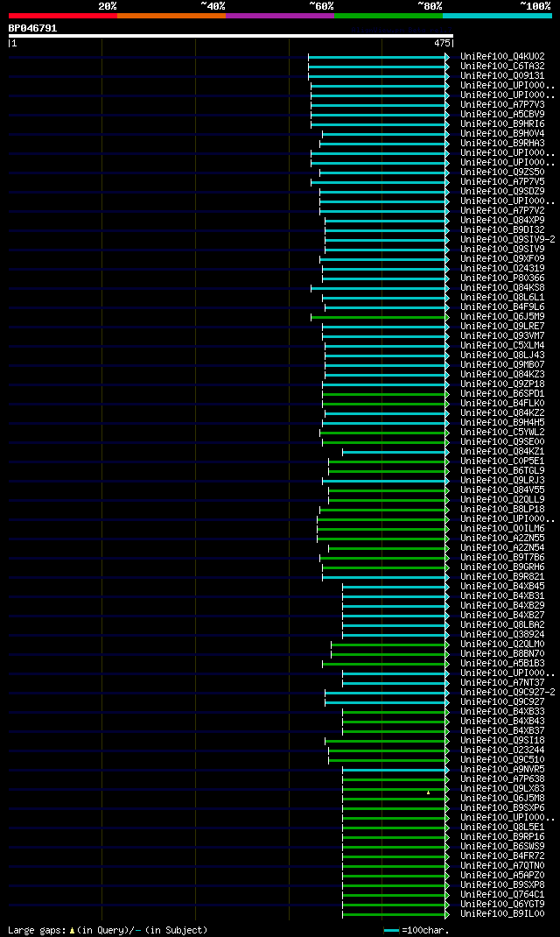The image size is (560, 937).
Task: Select UniRef100_Q8LJ43 label
Action: (x=502, y=355)
